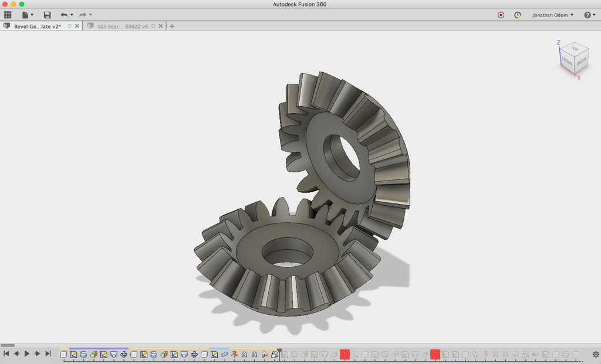Play the timeline history

27,353
